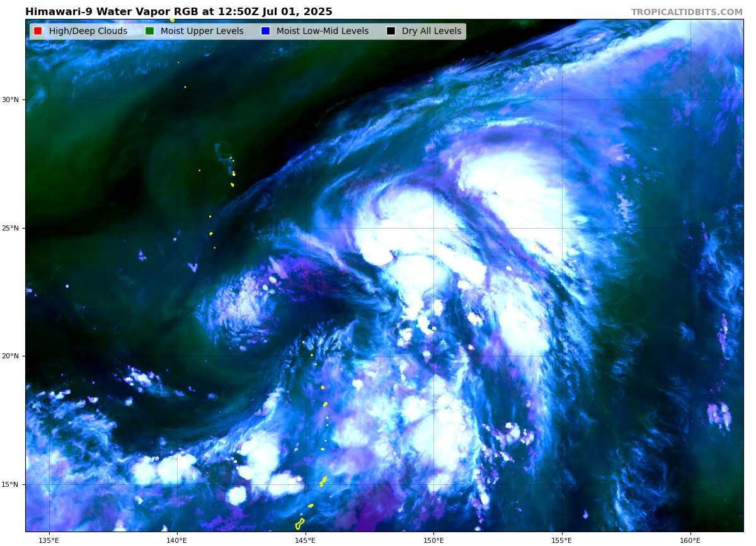Click the 145°E longitude axis label

[306, 540]
